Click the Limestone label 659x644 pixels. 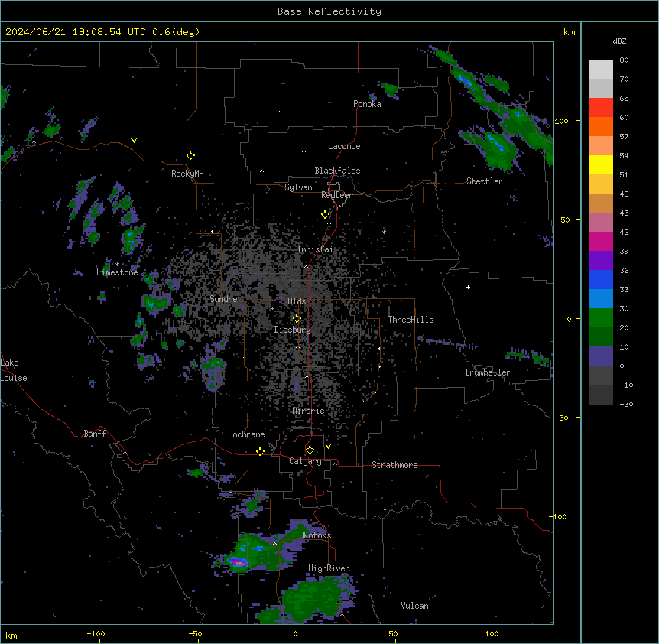117,272
